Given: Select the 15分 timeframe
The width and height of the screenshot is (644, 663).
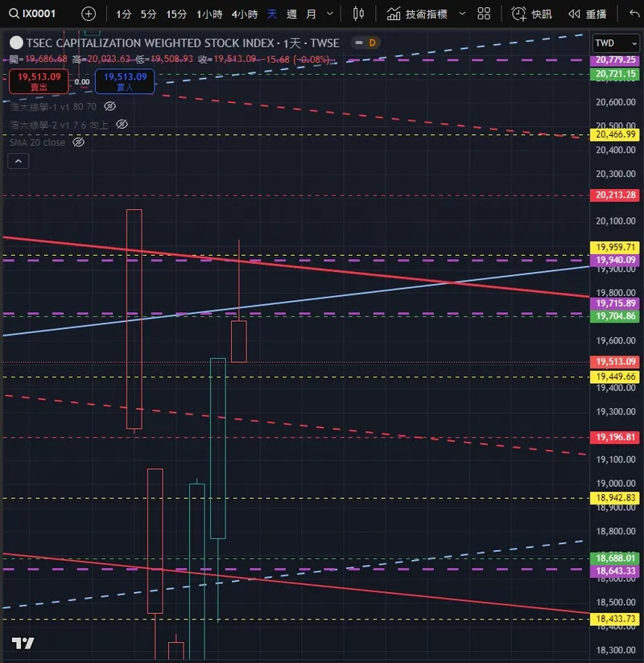Looking at the screenshot, I should pyautogui.click(x=176, y=14).
